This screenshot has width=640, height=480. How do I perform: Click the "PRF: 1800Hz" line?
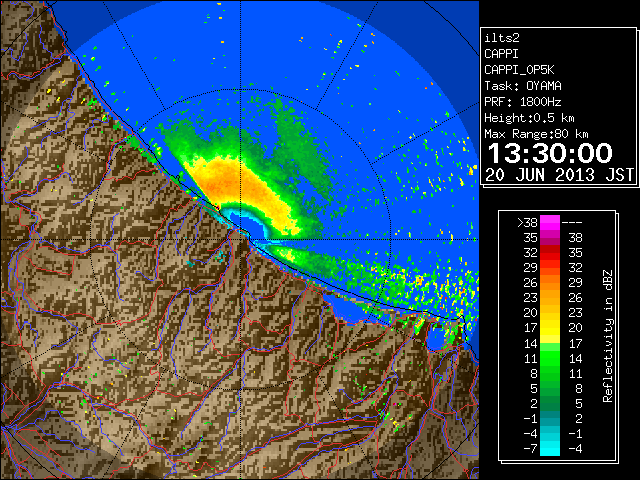tap(523, 102)
